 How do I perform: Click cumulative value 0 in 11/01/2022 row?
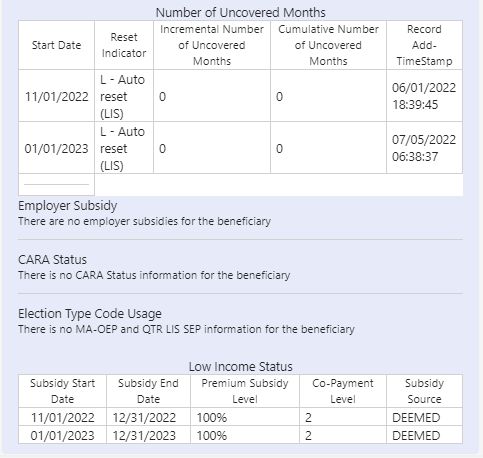click(279, 97)
